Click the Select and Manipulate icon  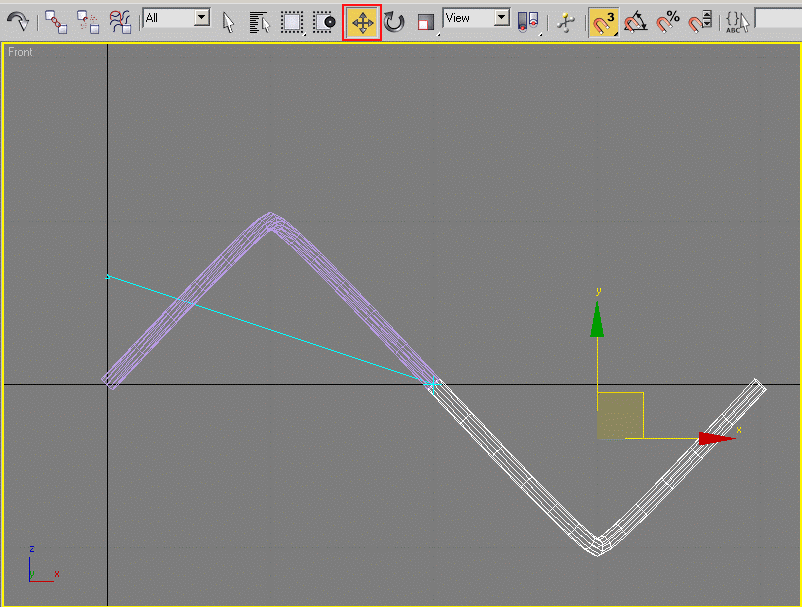[566, 23]
